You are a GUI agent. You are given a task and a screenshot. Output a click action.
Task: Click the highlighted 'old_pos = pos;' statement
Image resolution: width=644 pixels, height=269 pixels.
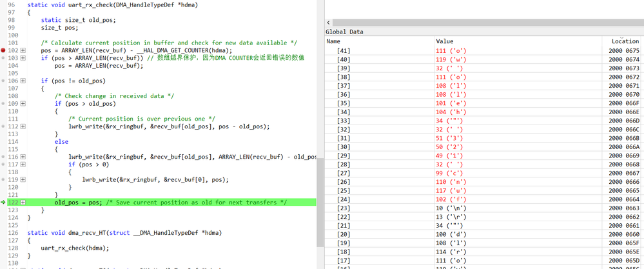(x=79, y=203)
